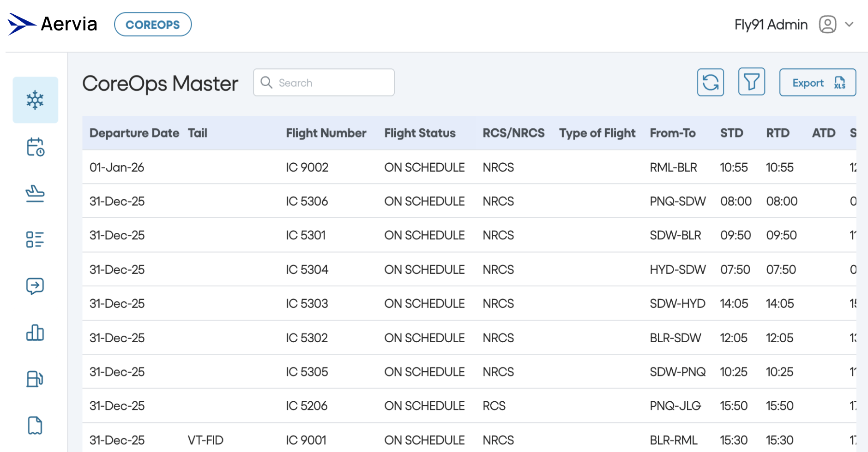868x452 pixels.
Task: Click the user profile avatar icon
Action: click(828, 24)
